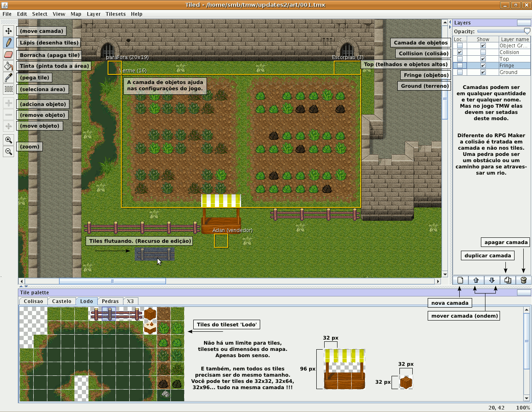This screenshot has height=412, width=532.
Task: Select the Lápis (pencil) drawing tool
Action: point(9,42)
